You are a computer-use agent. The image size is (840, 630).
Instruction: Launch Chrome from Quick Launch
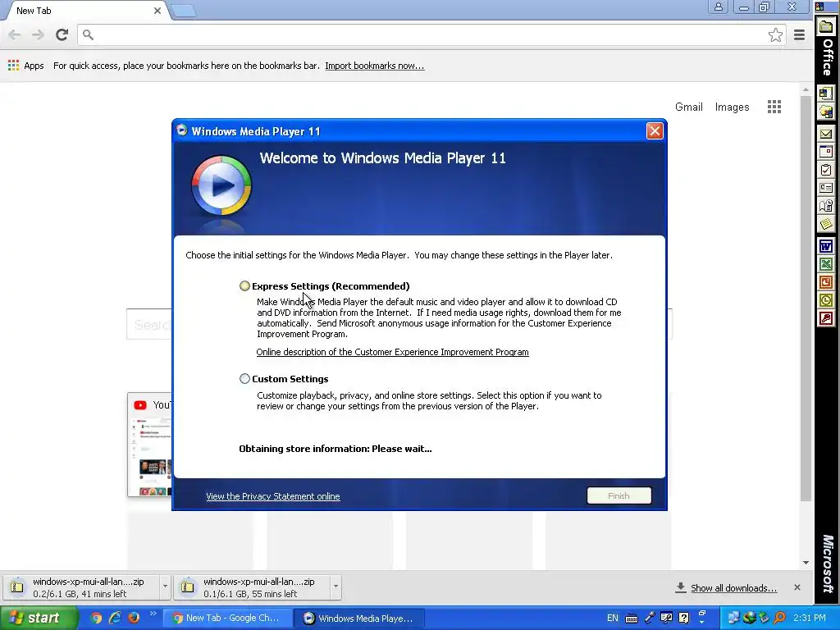pyautogui.click(x=96, y=618)
